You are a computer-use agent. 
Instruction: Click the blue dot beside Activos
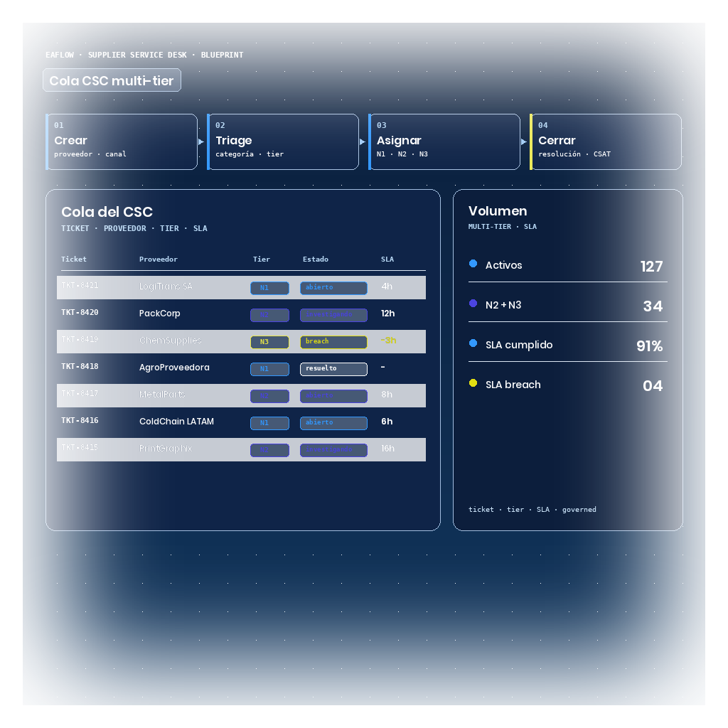coord(473,264)
